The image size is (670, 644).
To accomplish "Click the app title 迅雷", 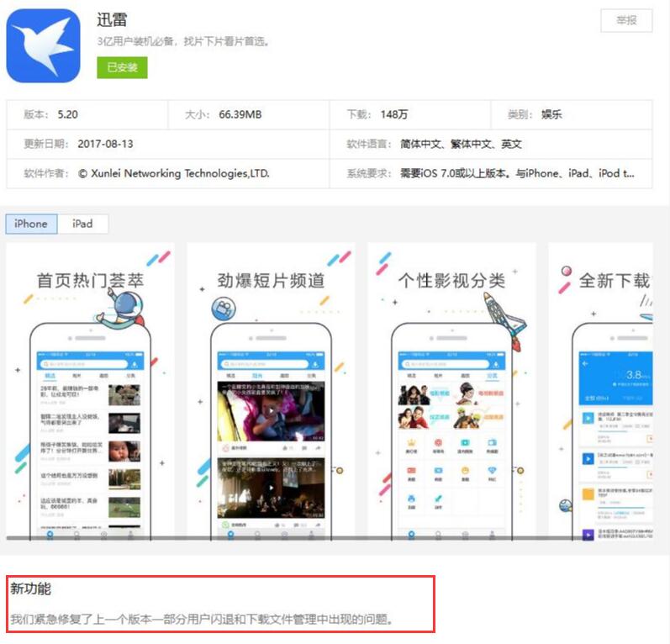I will pos(112,19).
